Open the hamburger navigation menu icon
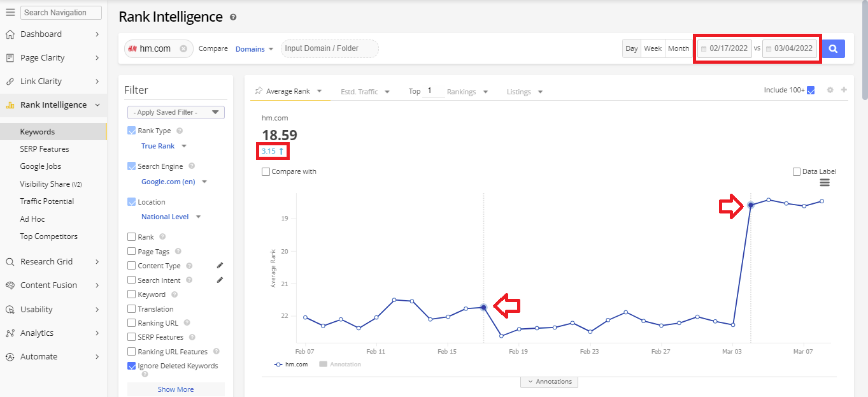This screenshot has width=868, height=397. (x=10, y=12)
